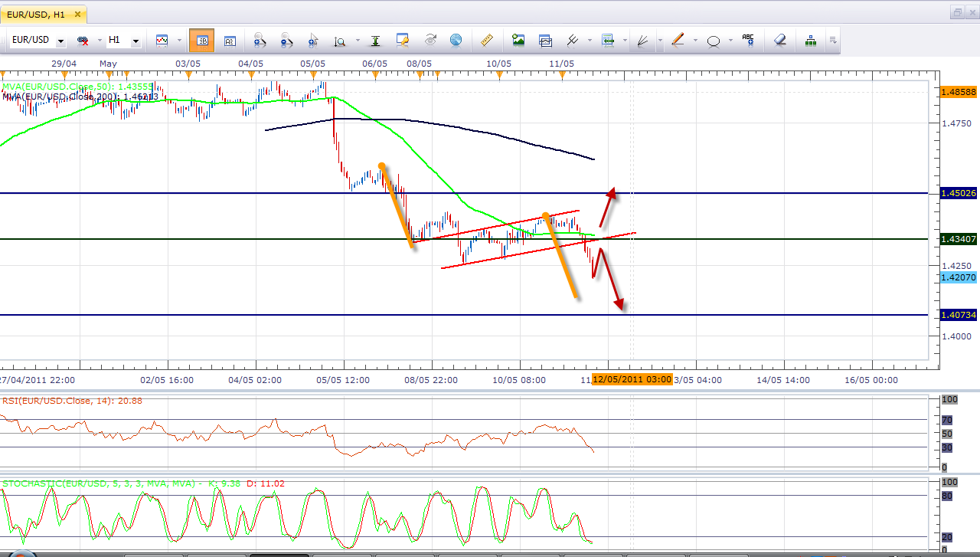Select the ruler measure tool
Image resolution: width=980 pixels, height=557 pixels.
pos(486,41)
